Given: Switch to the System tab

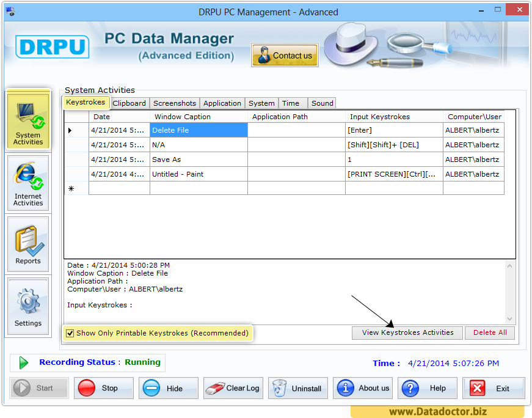Looking at the screenshot, I should (x=261, y=103).
